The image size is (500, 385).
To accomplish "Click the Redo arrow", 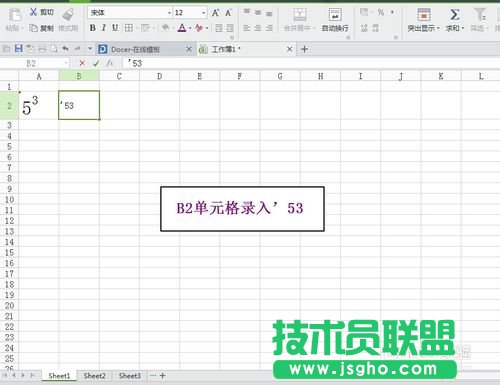I will point(77,49).
